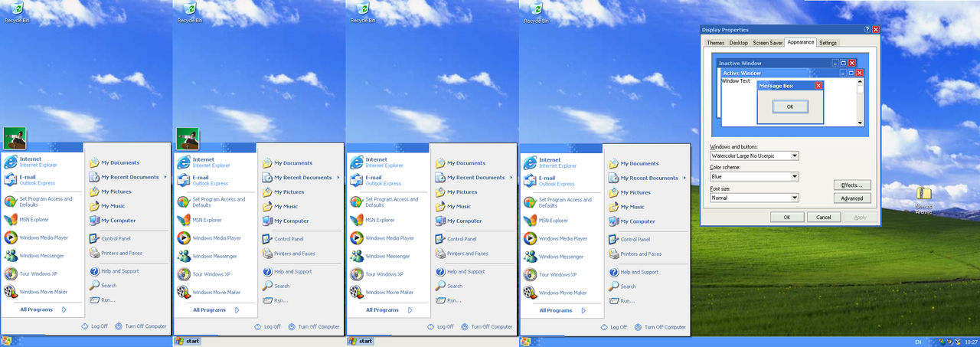Image resolution: width=980 pixels, height=347 pixels.
Task: Click the Apply button in Display Properties
Action: point(860,217)
